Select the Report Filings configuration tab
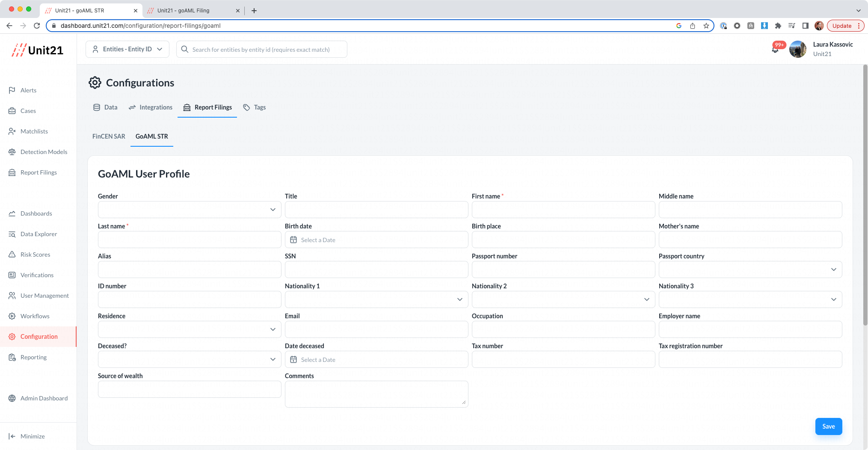 coord(207,107)
